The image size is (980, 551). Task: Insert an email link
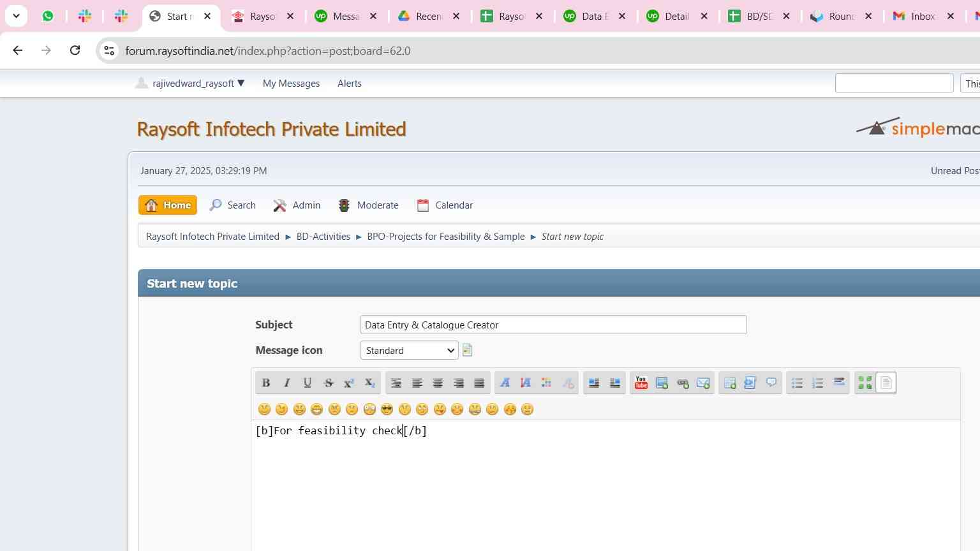tap(703, 383)
